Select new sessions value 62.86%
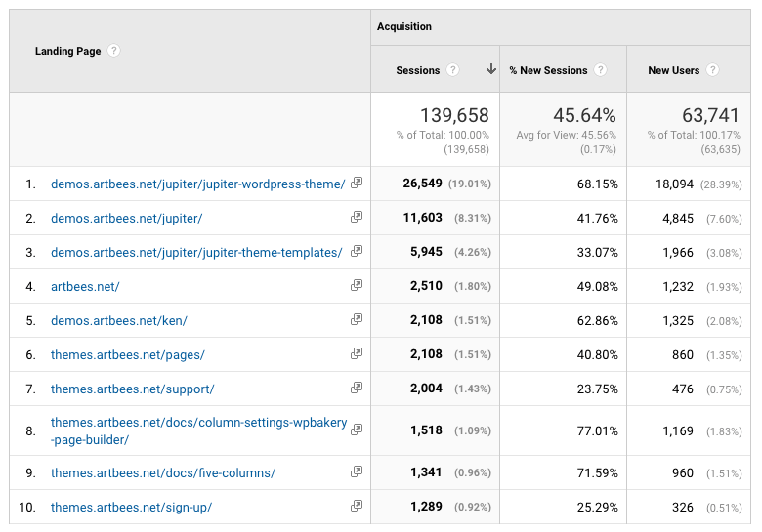This screenshot has height=532, width=762. 597,321
